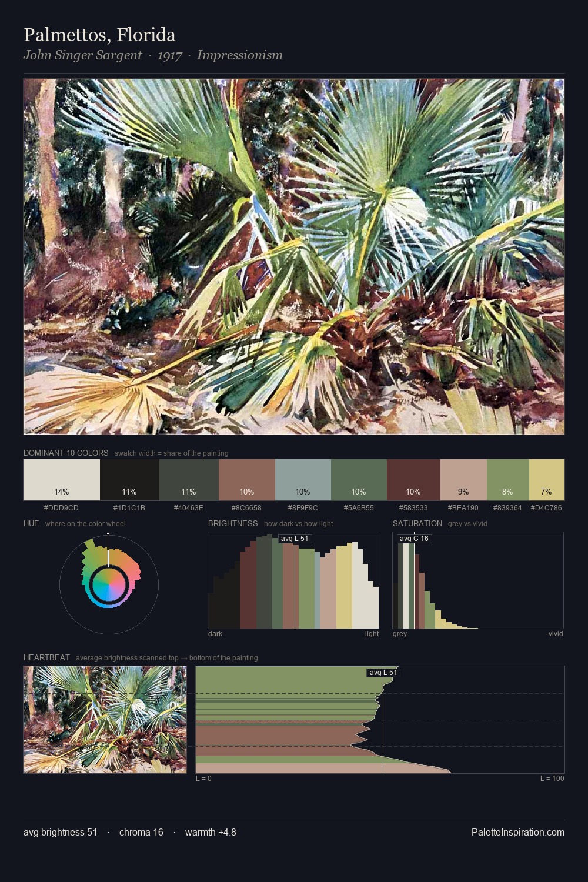This screenshot has width=588, height=882.
Task: Click the John Singer Sargent artist name
Action: 82,55
